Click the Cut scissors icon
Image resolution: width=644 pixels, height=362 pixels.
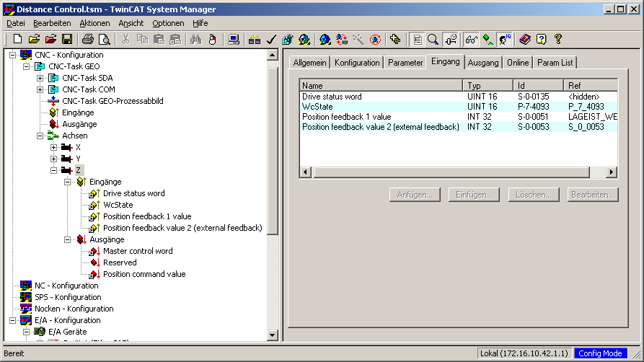[125, 40]
